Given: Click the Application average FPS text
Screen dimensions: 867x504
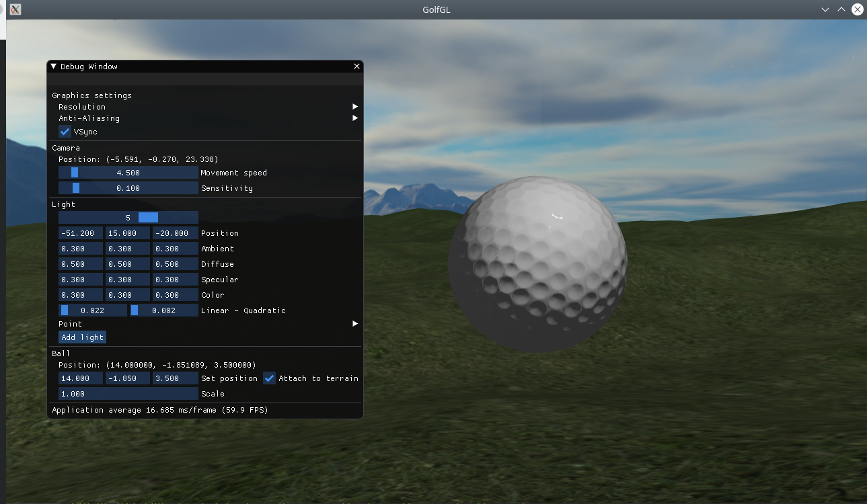Looking at the screenshot, I should pyautogui.click(x=160, y=410).
